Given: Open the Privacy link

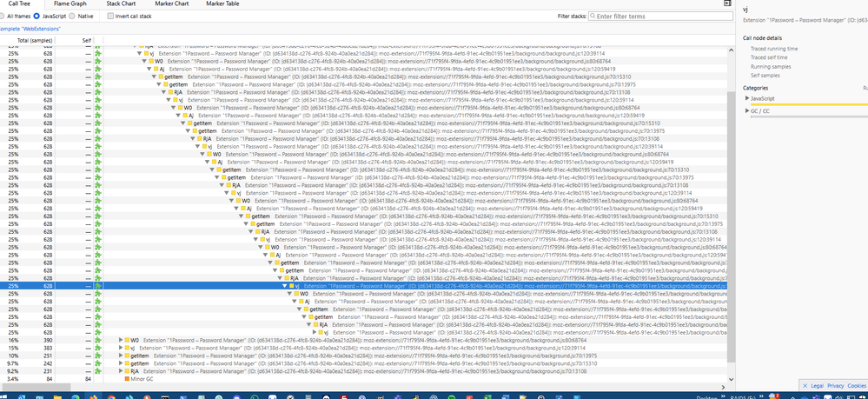Looking at the screenshot, I should pyautogui.click(x=835, y=385).
